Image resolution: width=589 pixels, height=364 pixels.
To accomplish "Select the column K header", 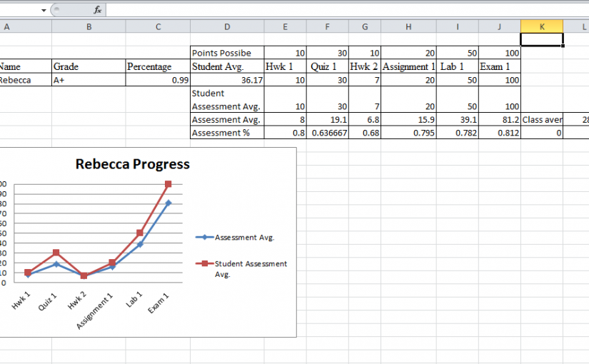I will point(542,26).
